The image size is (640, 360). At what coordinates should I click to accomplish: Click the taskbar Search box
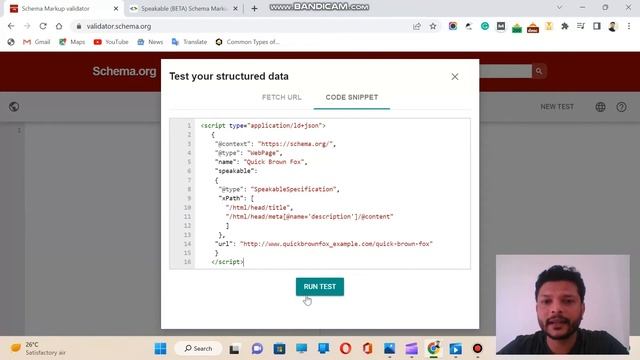pyautogui.click(x=198, y=349)
